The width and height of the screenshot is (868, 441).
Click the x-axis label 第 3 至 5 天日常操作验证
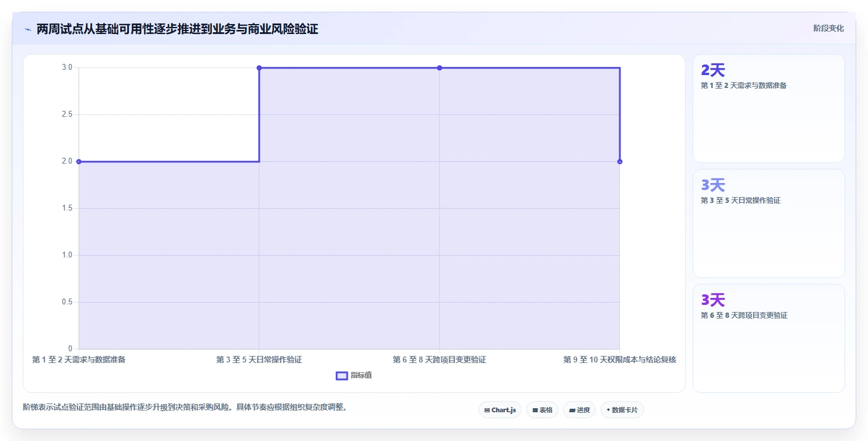259,359
